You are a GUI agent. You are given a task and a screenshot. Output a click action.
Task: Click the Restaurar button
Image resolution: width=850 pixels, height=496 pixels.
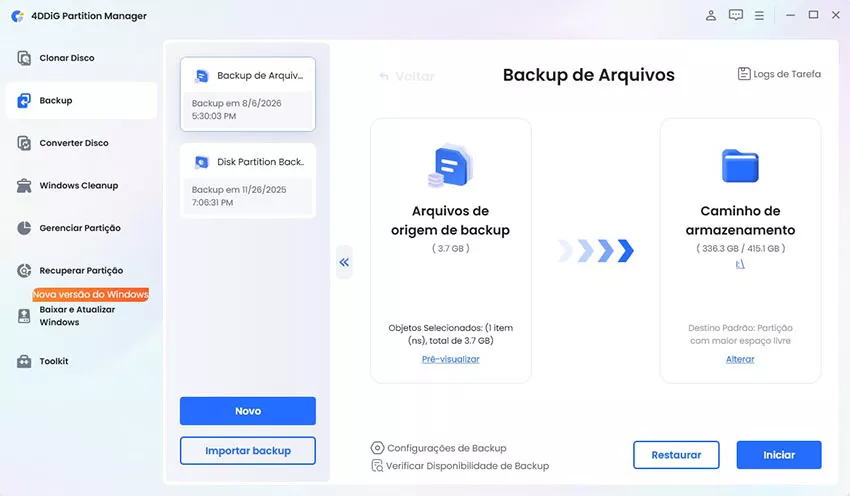click(x=676, y=455)
